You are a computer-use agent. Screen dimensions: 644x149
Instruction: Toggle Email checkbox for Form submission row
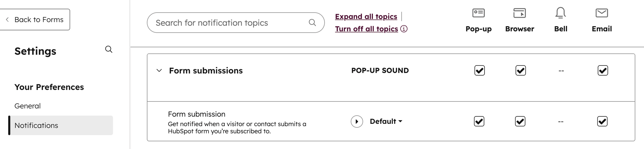[602, 121]
